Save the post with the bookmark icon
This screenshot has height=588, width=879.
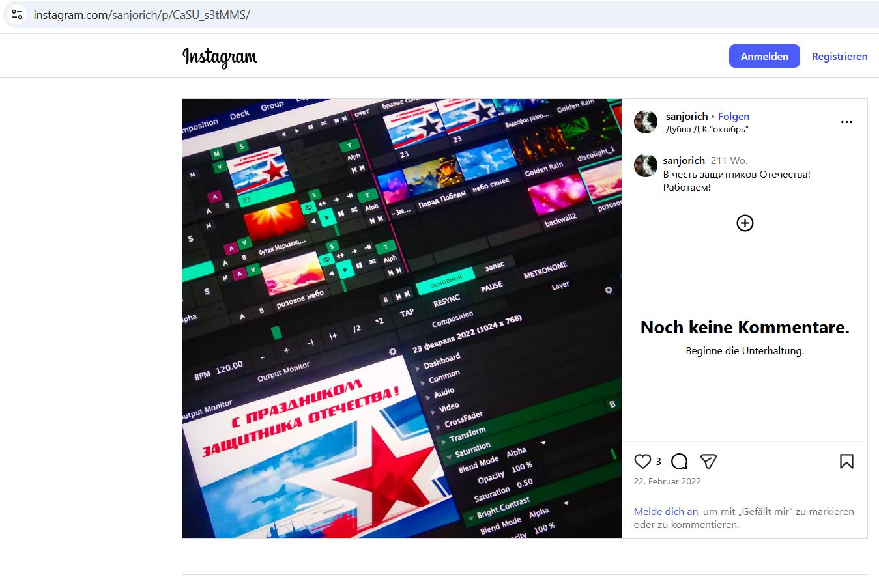(846, 461)
